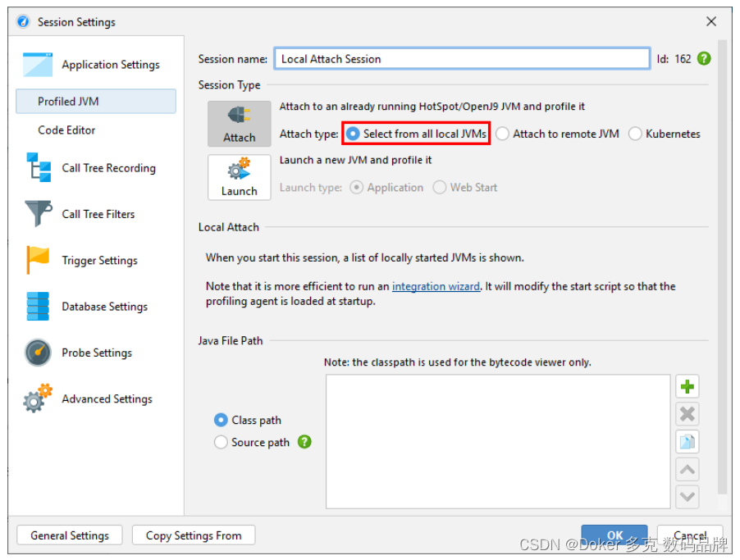This screenshot has height=560, width=740.
Task: Click the green help icon next to Id
Action: point(703,58)
